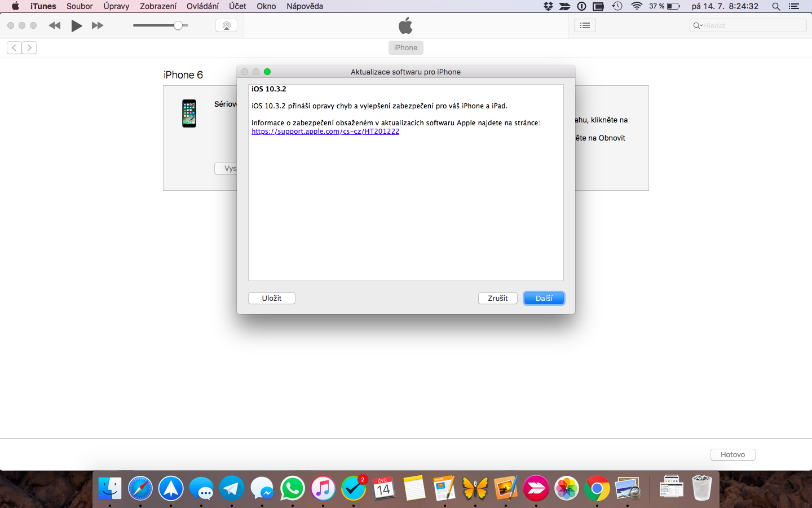This screenshot has width=812, height=508.
Task: Open the Photos app in the Dock
Action: (x=566, y=488)
